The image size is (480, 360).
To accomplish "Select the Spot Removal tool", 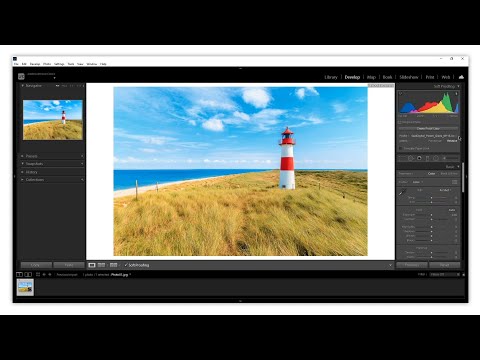I will click(x=411, y=158).
